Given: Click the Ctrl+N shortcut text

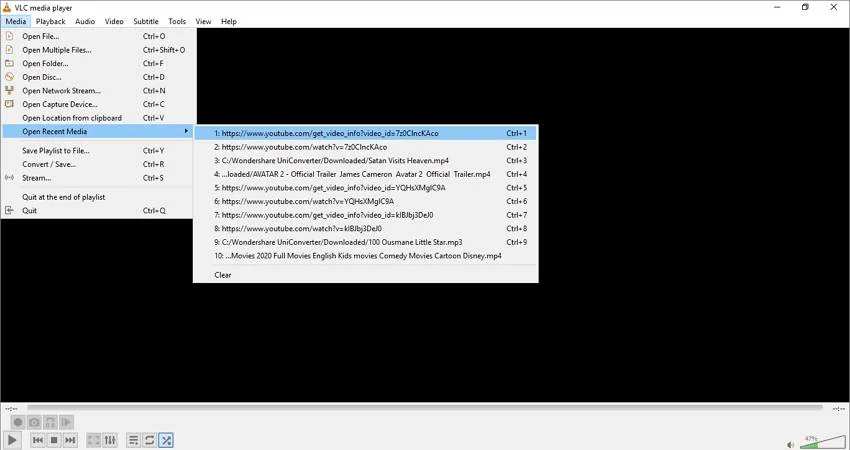Looking at the screenshot, I should pos(154,91).
